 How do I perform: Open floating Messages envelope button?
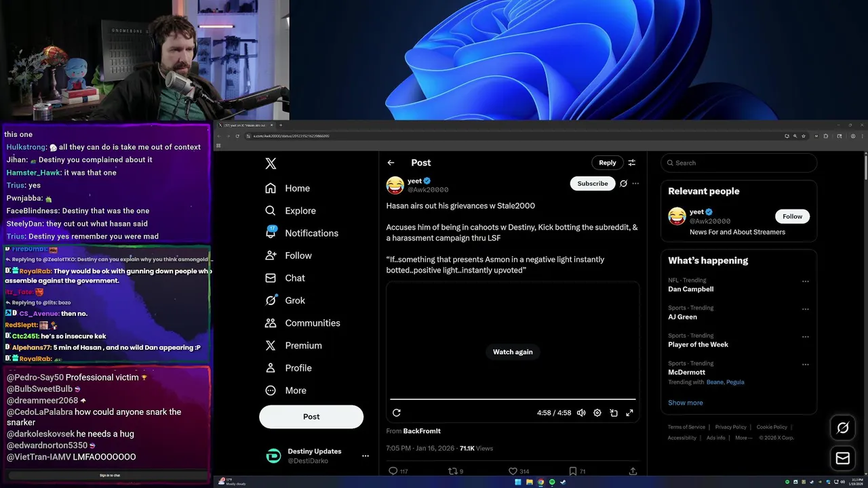843,459
